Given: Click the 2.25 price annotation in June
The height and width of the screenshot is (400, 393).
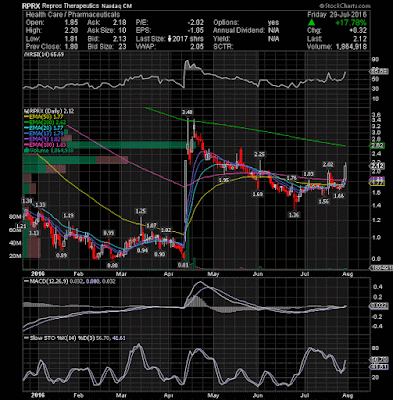Looking at the screenshot, I should pos(259,154).
